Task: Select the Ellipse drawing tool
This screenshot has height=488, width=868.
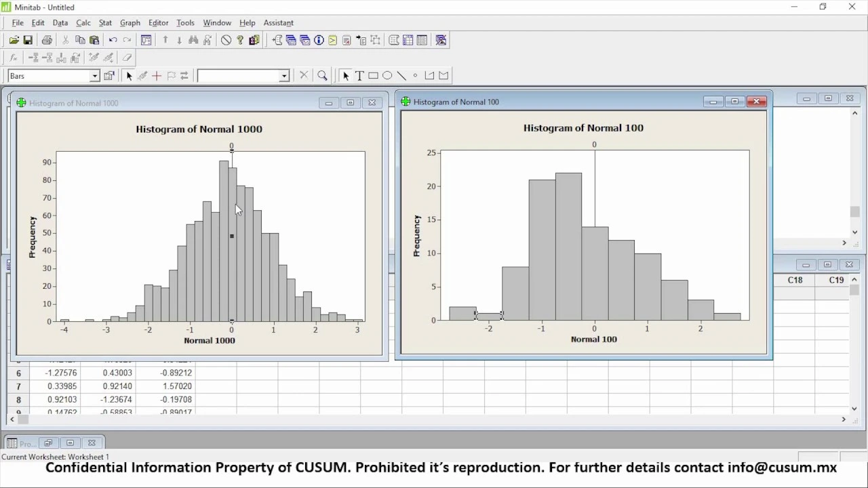Action: (x=387, y=76)
